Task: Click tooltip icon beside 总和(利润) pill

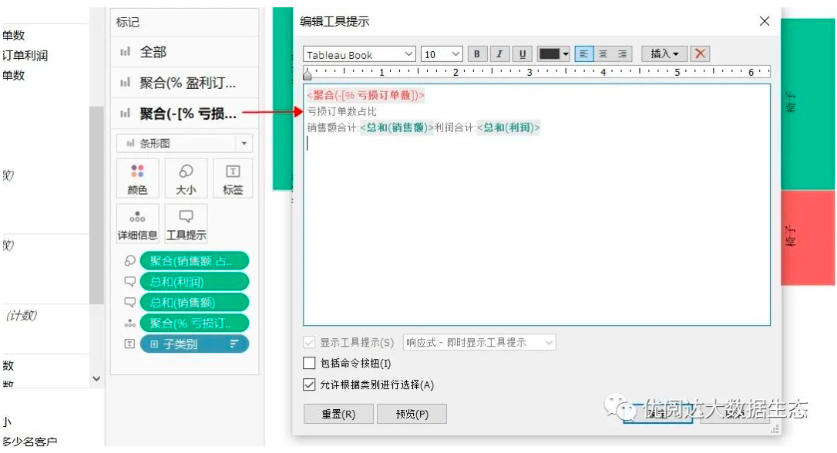Action: click(130, 282)
